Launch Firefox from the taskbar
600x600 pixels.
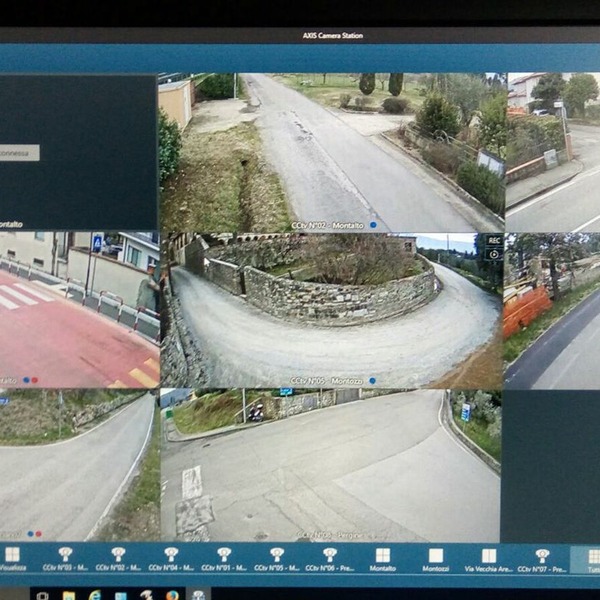pos(173,595)
